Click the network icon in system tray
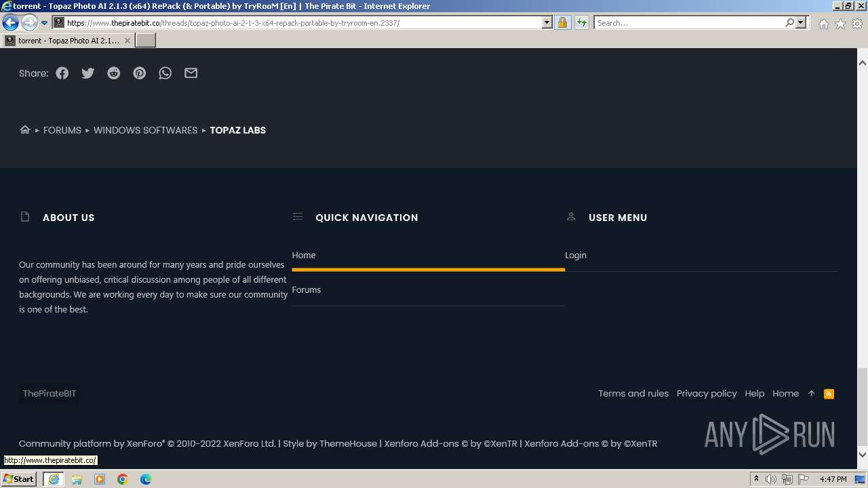Viewport: 868px width, 488px height. [x=787, y=479]
